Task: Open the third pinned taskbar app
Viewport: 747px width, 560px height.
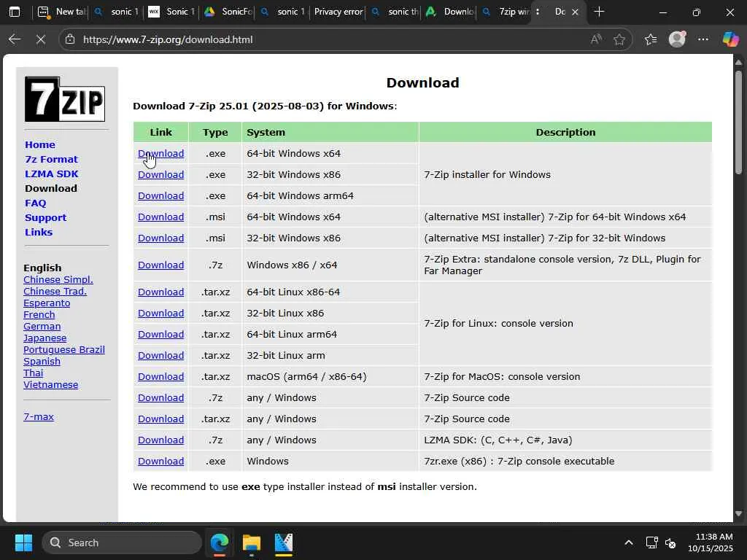Action: click(284, 542)
